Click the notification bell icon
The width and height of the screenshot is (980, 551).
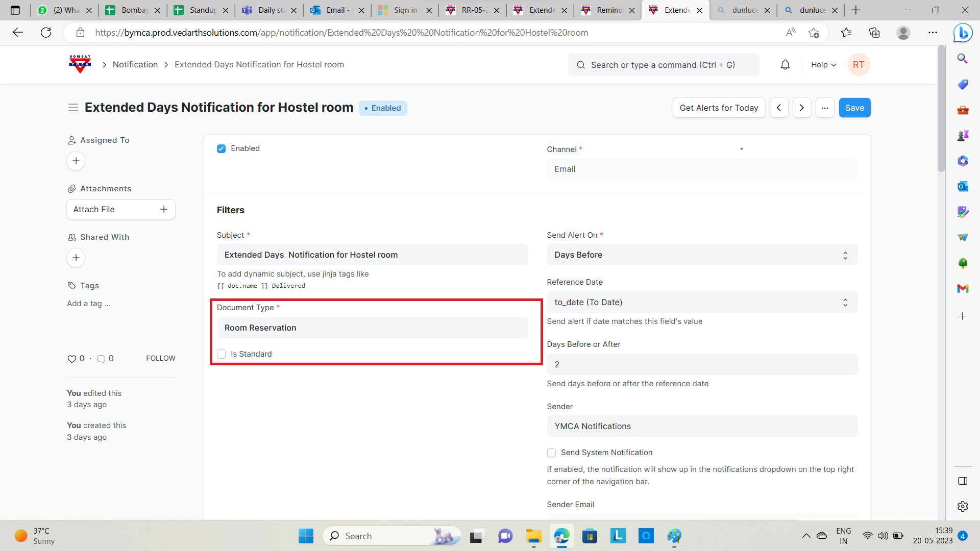tap(785, 65)
